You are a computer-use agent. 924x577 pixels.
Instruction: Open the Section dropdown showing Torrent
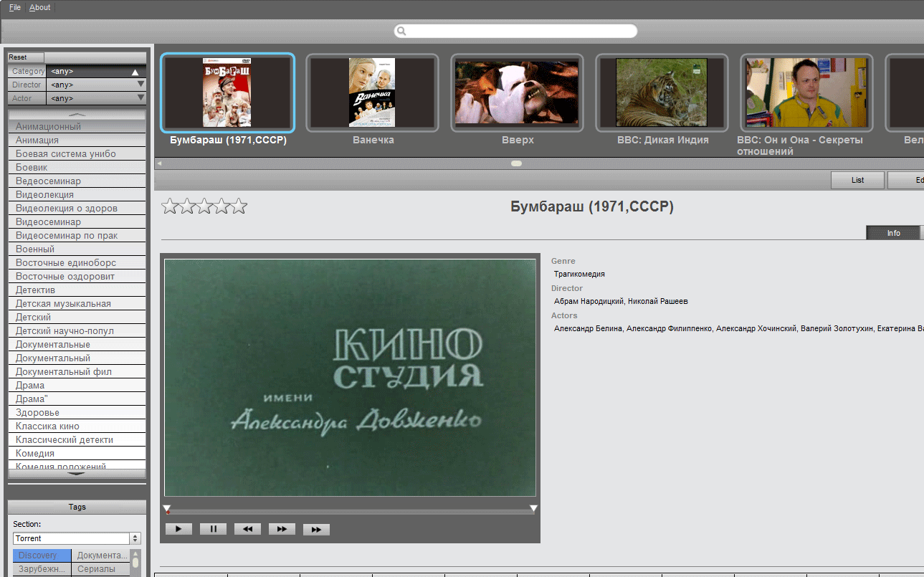(x=77, y=538)
